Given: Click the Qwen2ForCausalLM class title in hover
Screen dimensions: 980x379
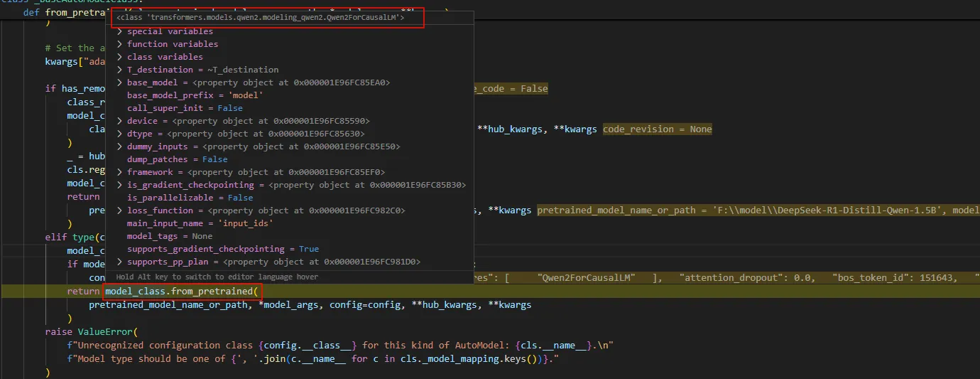Looking at the screenshot, I should coord(261,17).
